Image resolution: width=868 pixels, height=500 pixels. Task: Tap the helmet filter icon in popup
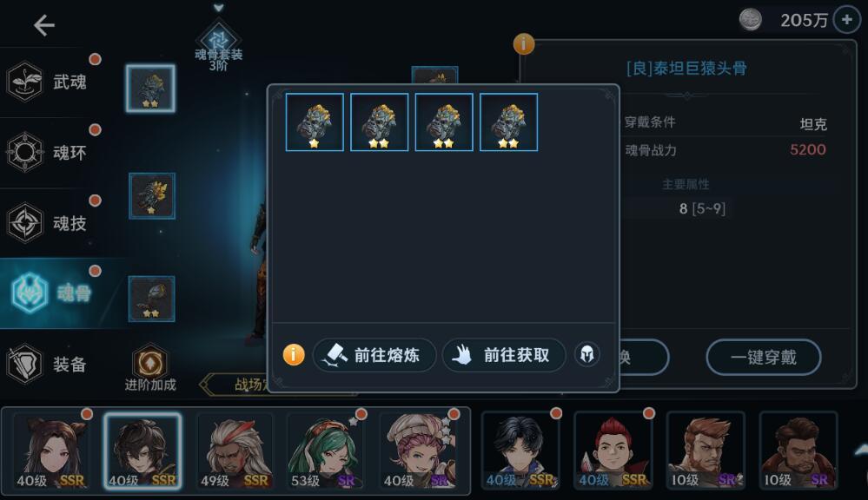point(587,354)
